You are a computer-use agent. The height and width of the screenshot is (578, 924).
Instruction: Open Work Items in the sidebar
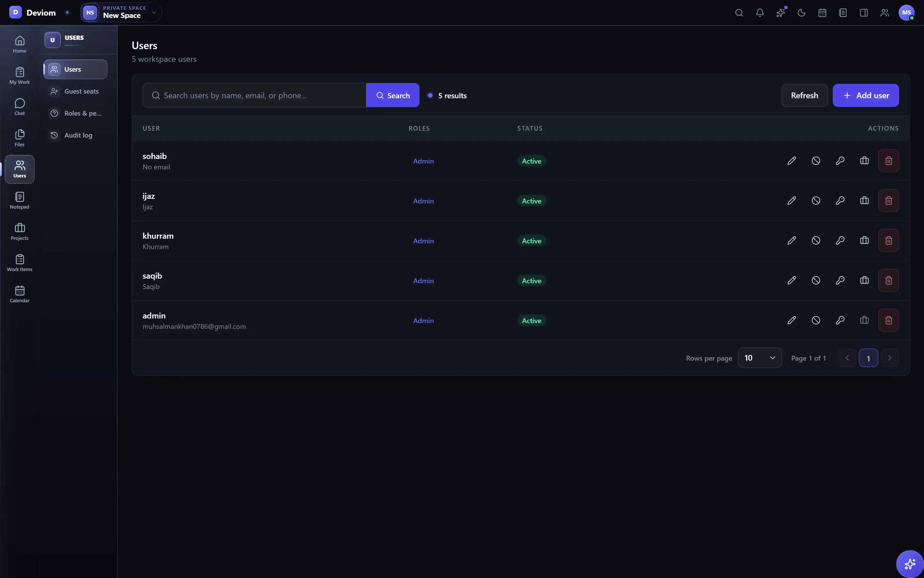(19, 263)
